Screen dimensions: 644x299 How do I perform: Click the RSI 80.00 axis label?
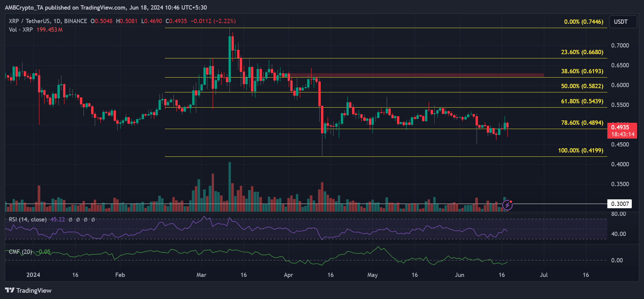pyautogui.click(x=619, y=214)
